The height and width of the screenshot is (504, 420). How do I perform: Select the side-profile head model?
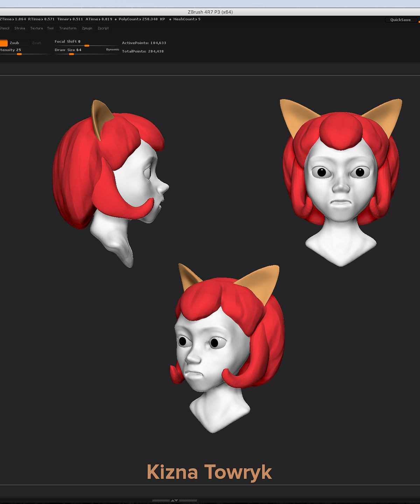pyautogui.click(x=111, y=184)
